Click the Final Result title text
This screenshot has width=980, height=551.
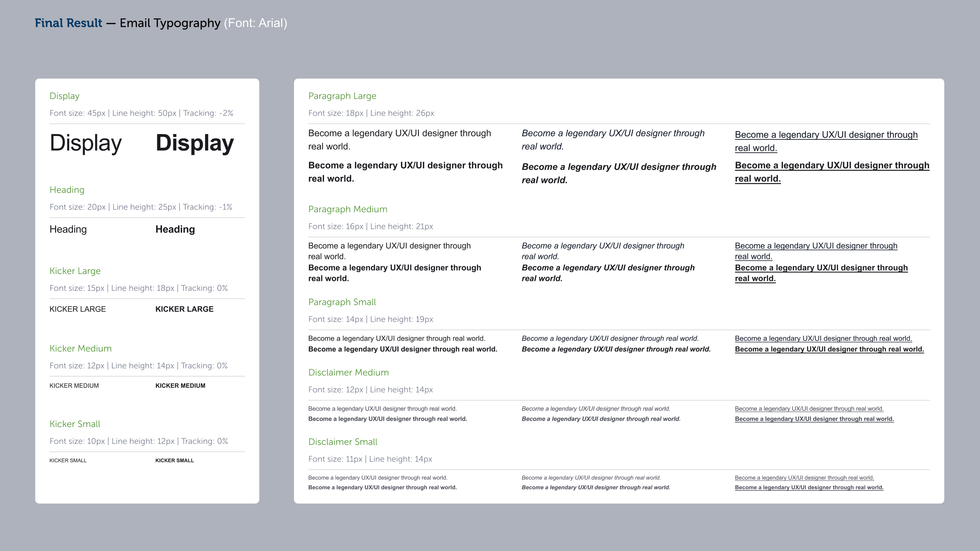click(x=68, y=23)
